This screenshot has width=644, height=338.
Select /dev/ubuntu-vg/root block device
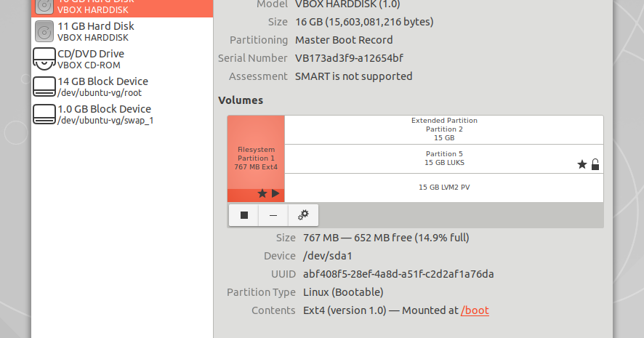122,86
